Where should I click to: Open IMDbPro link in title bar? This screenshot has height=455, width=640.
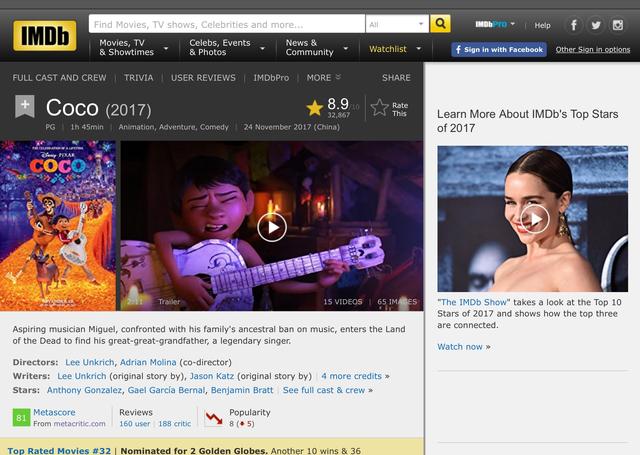click(x=271, y=78)
